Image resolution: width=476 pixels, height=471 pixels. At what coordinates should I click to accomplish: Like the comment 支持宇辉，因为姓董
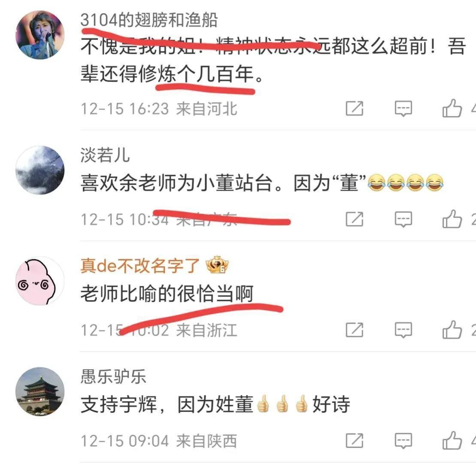pos(452,441)
